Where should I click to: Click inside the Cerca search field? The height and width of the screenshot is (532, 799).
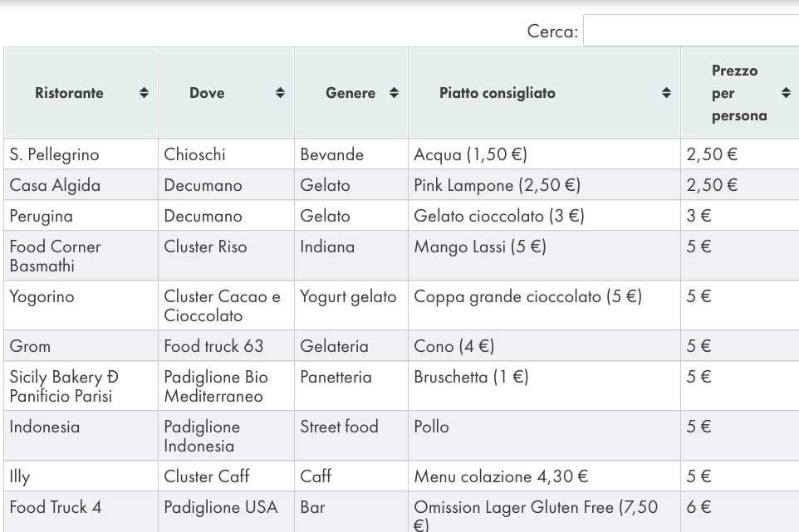coord(690,32)
